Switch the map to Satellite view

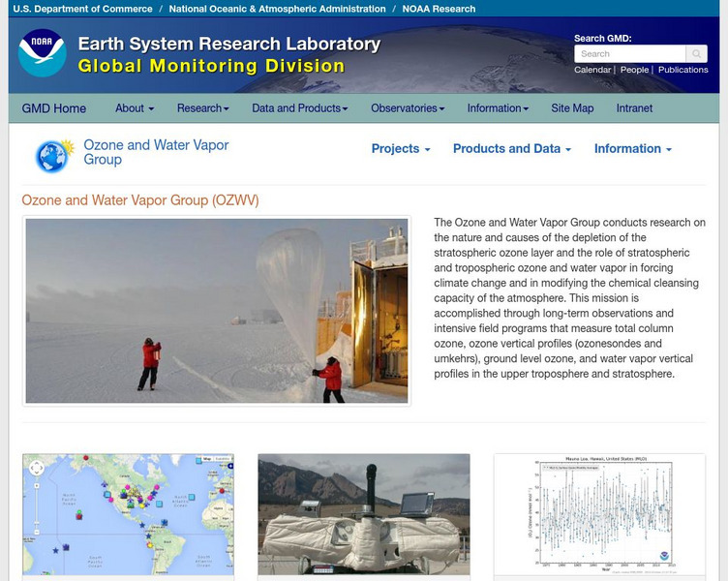coord(223,459)
